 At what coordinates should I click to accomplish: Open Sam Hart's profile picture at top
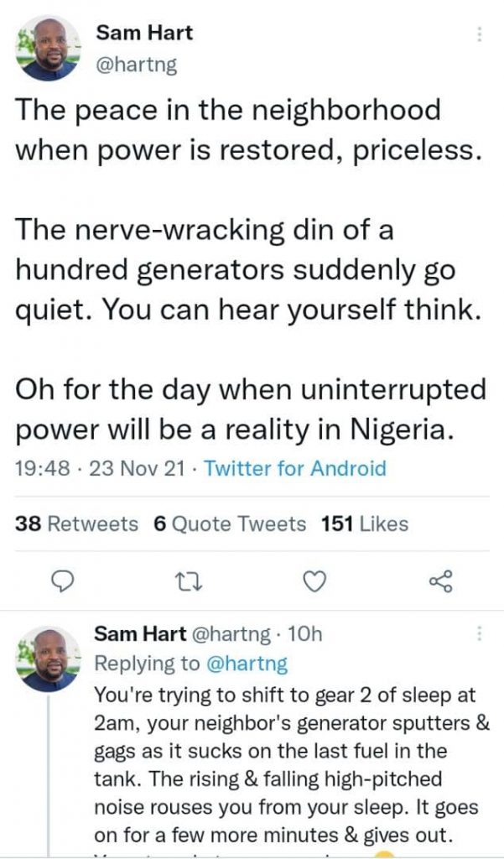(49, 48)
